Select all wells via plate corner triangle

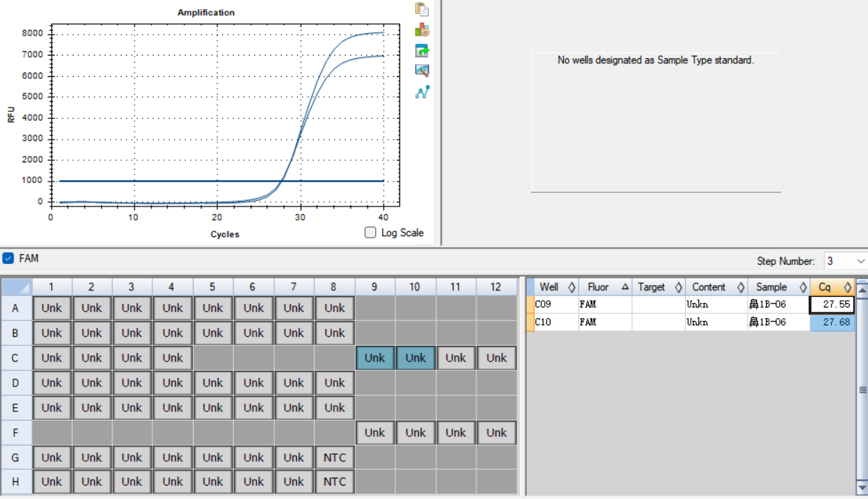pyautogui.click(x=16, y=287)
